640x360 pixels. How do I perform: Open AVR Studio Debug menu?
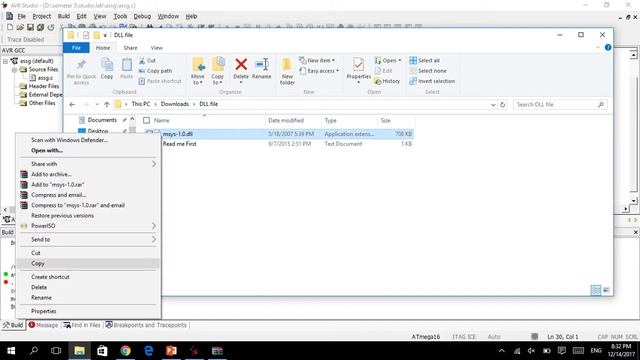(142, 16)
